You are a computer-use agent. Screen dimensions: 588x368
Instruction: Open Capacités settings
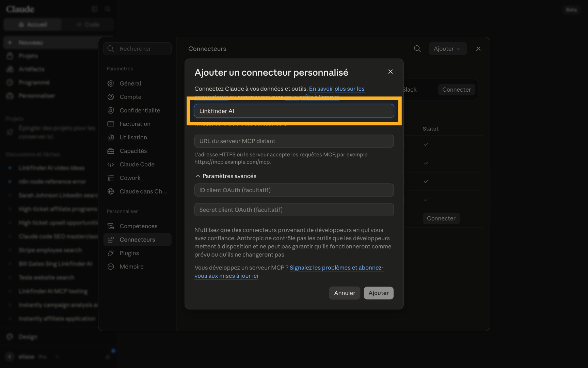[x=137, y=151]
